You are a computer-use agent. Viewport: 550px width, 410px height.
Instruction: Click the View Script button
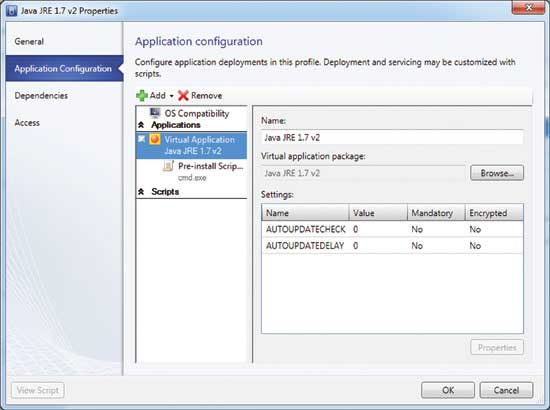38,390
